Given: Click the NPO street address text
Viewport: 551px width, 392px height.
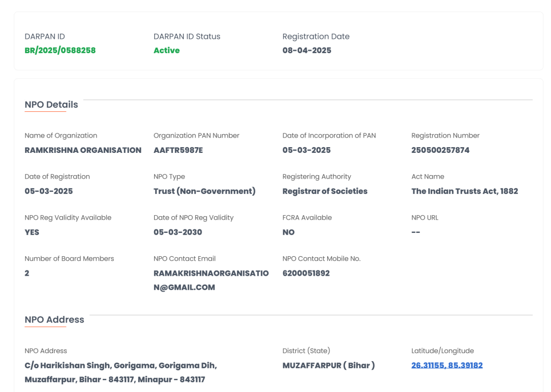Looking at the screenshot, I should point(120,372).
